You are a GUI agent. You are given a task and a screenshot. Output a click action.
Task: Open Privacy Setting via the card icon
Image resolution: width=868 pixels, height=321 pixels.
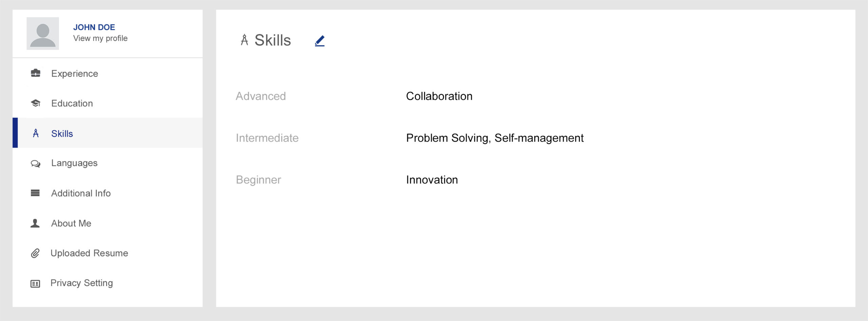click(35, 282)
